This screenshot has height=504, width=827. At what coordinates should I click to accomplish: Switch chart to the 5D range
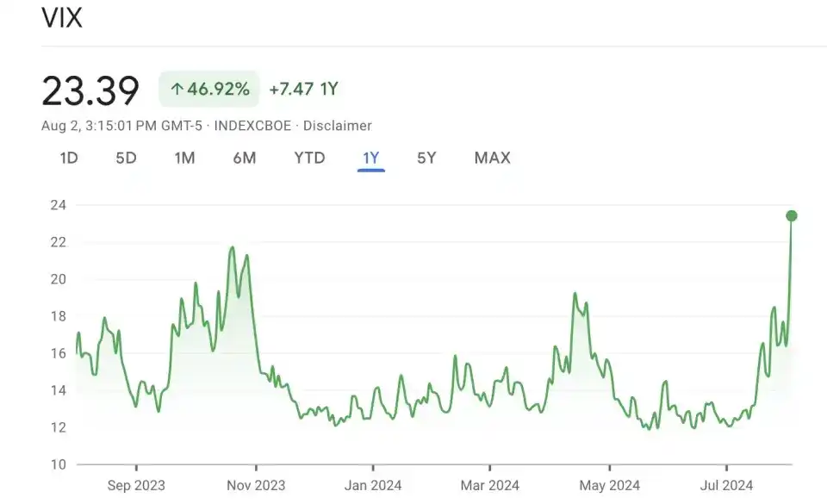[127, 158]
